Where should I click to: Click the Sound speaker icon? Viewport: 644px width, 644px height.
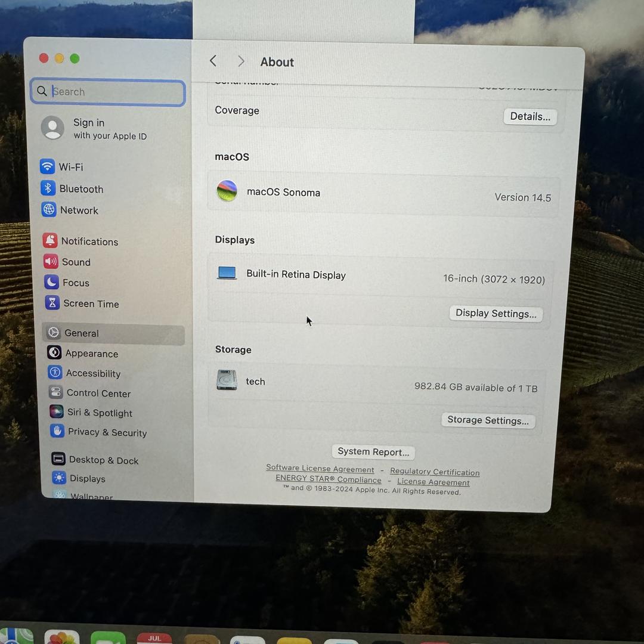pos(51,261)
